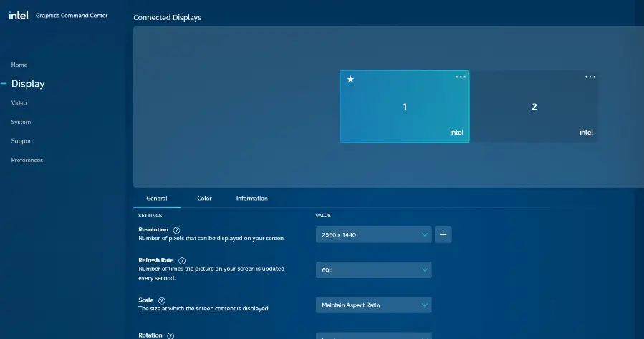Select display 1 thumbnail

click(405, 106)
